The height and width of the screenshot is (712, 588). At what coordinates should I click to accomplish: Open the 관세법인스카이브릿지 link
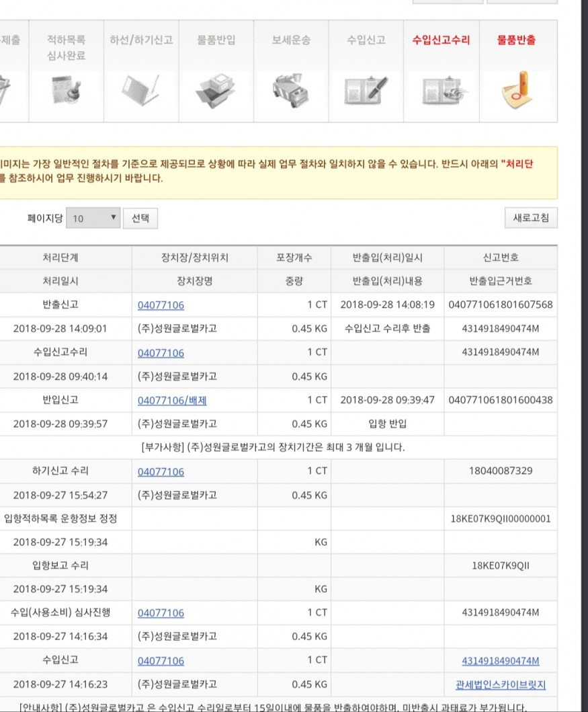[x=501, y=684]
